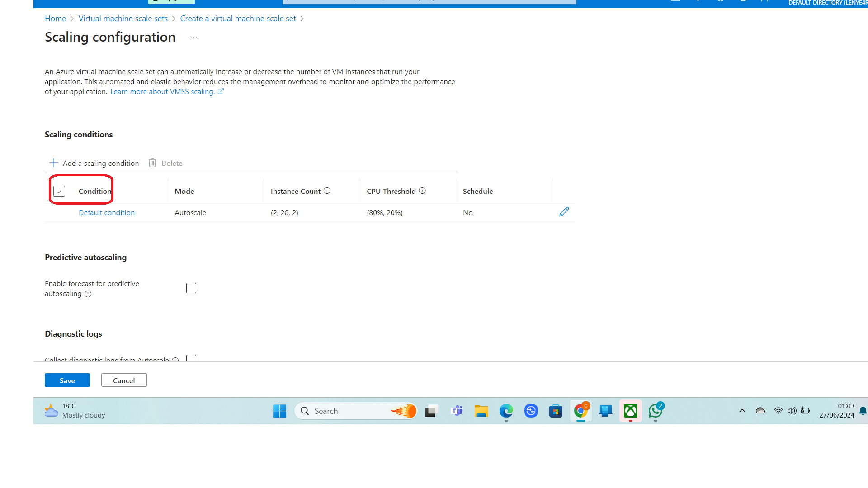Toggle the Condition header select-all checkbox
The height and width of the screenshot is (488, 868).
pos(59,191)
